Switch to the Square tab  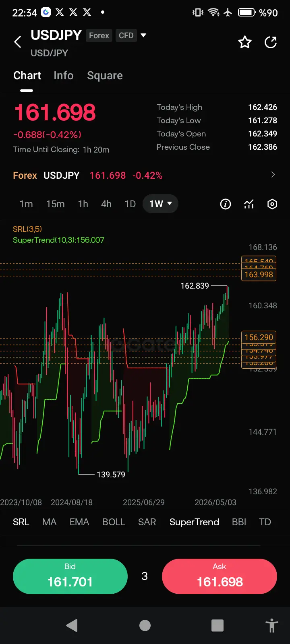coord(105,76)
